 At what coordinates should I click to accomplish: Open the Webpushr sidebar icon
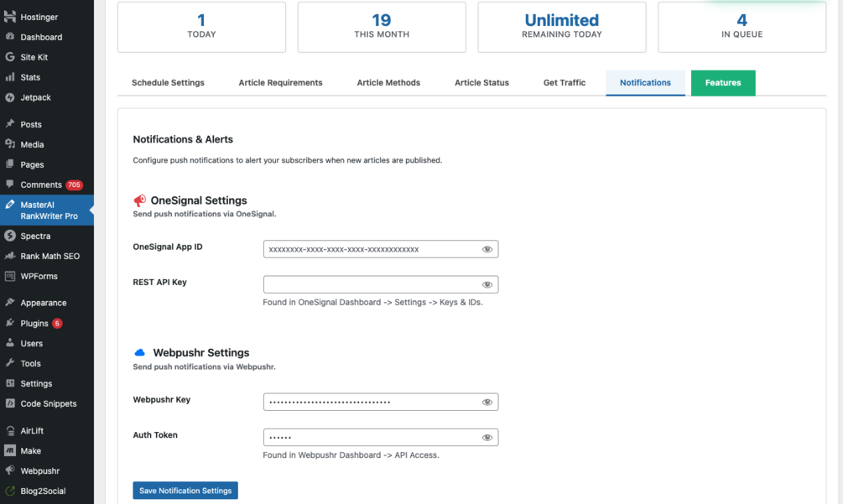[x=10, y=470]
